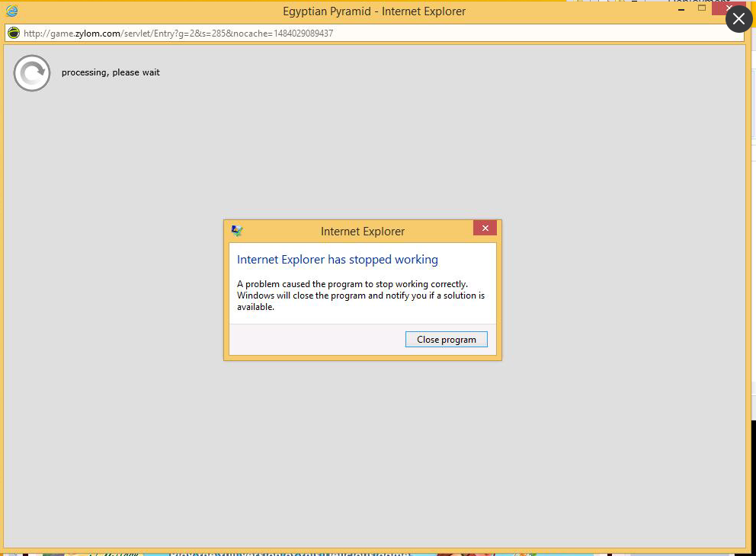The height and width of the screenshot is (556, 756).
Task: Maximize the Egyptian Pyramid browser window
Action: [702, 8]
